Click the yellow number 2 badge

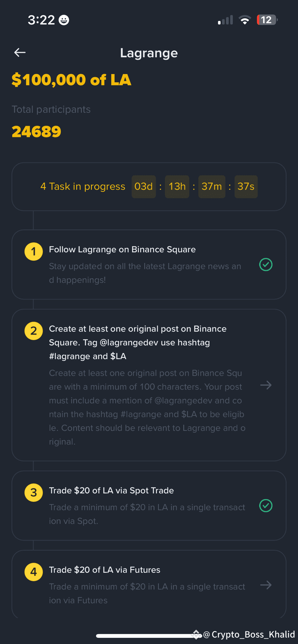33,331
